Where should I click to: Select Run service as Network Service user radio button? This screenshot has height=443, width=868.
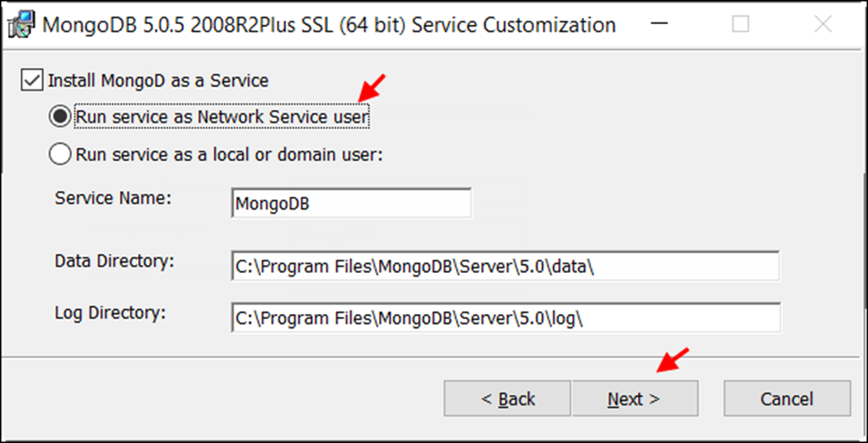[x=60, y=117]
